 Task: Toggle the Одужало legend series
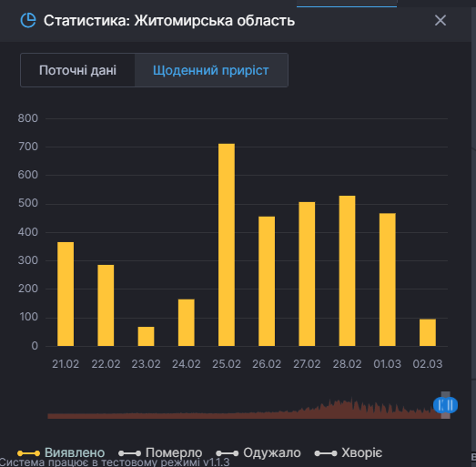[x=258, y=452]
